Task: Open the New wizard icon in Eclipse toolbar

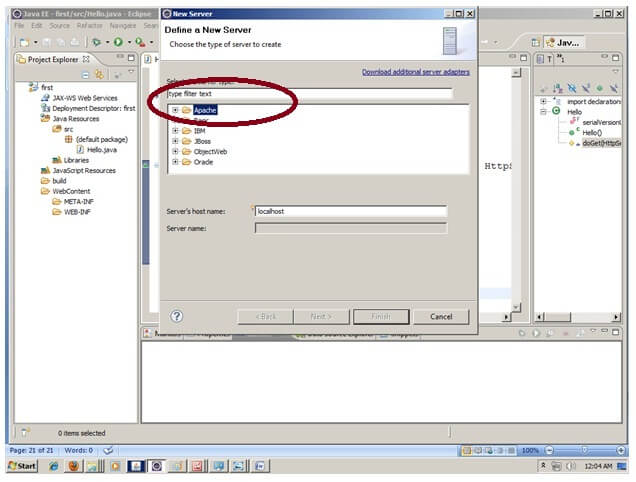Action: coord(25,42)
